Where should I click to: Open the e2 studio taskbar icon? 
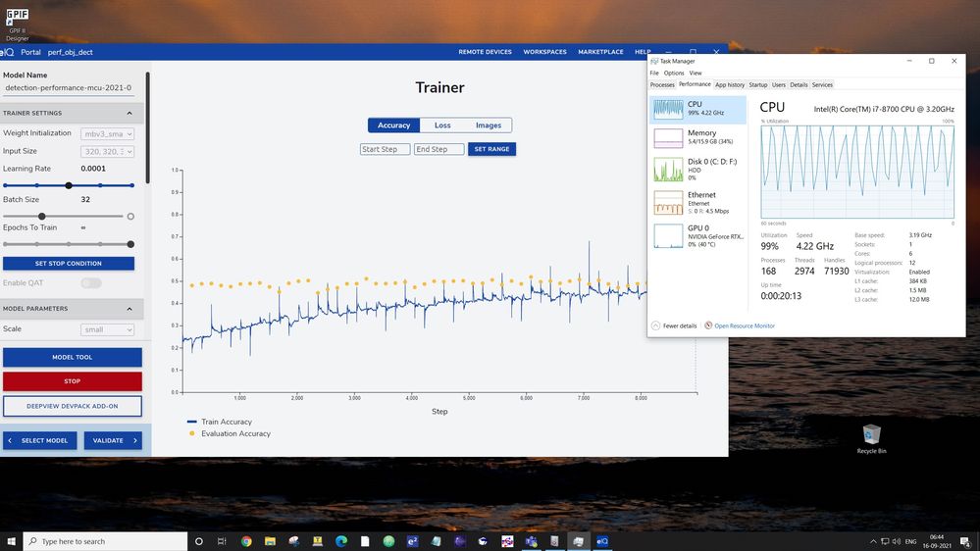412,541
